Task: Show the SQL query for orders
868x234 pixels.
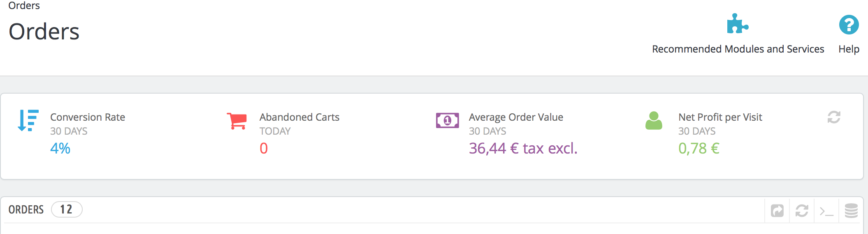Action: click(826, 211)
